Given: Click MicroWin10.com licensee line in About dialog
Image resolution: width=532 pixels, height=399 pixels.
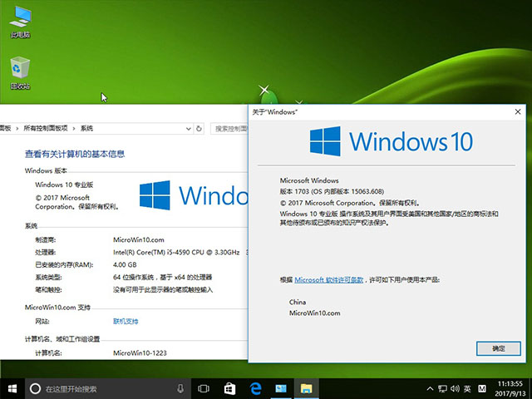Looking at the screenshot, I should tap(314, 313).
